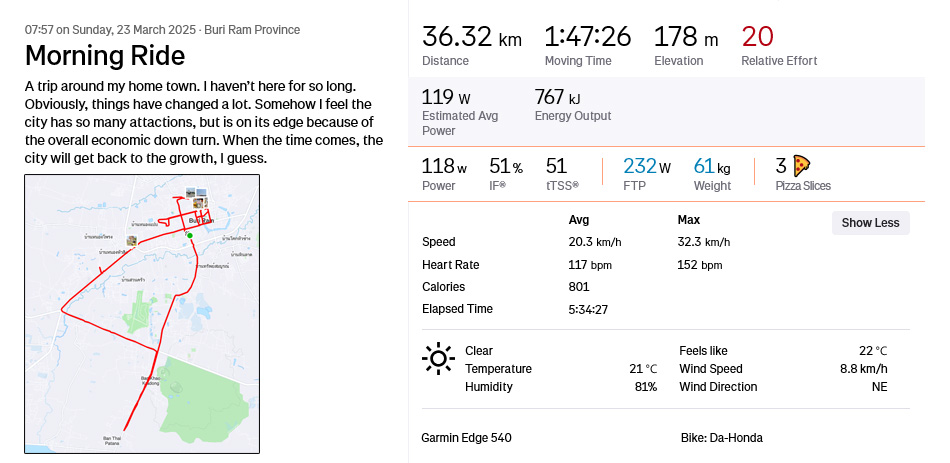This screenshot has width=950, height=463.
Task: Click the tTSS score value
Action: (x=556, y=166)
